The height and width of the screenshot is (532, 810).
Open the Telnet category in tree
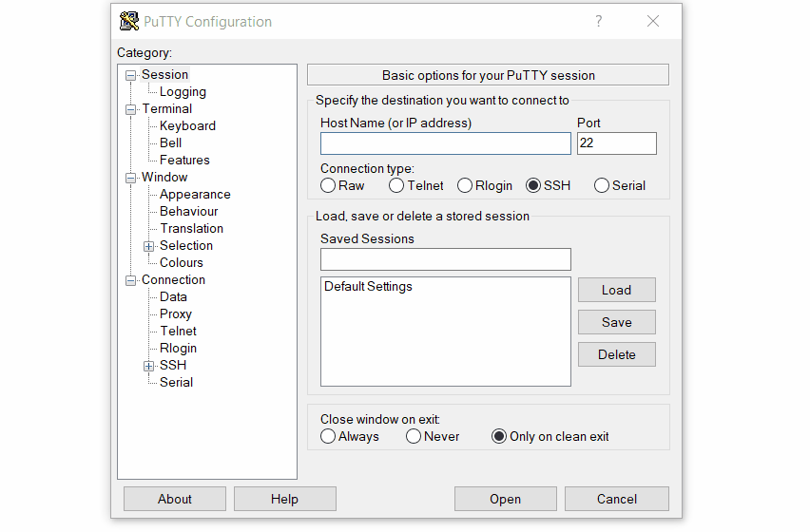point(178,331)
